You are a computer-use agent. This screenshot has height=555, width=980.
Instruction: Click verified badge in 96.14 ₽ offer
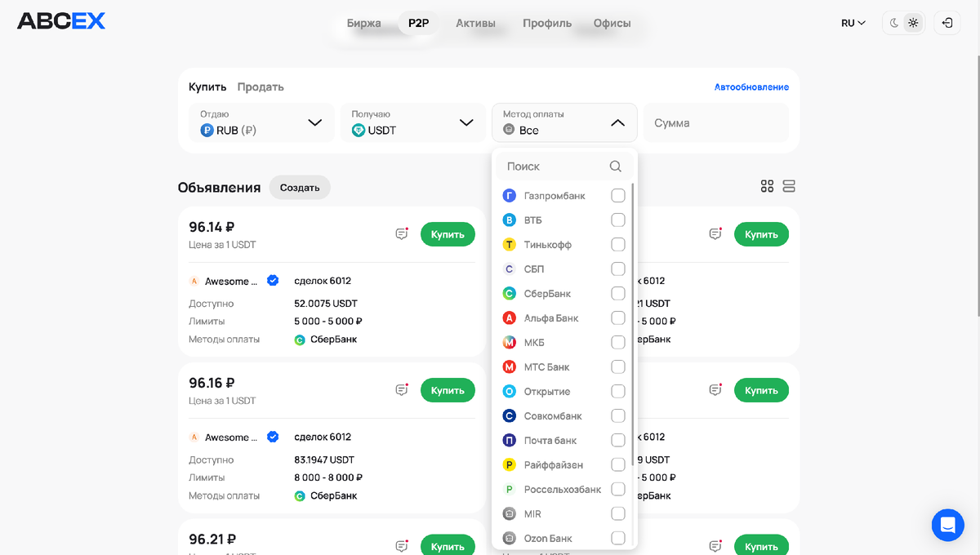(274, 281)
